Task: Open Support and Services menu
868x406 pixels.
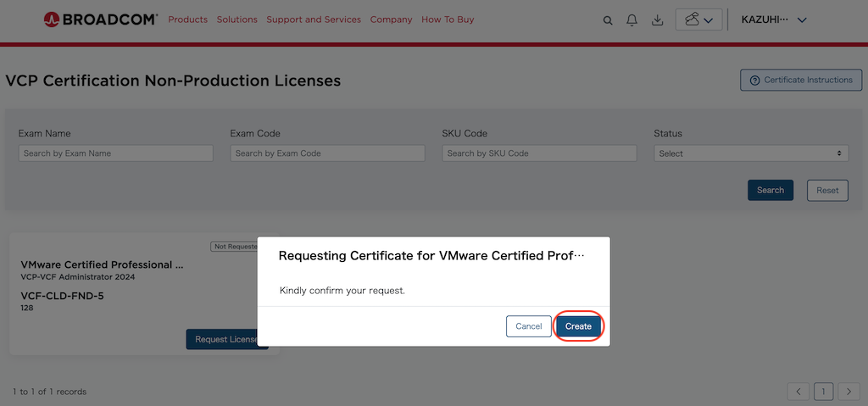Action: [314, 19]
